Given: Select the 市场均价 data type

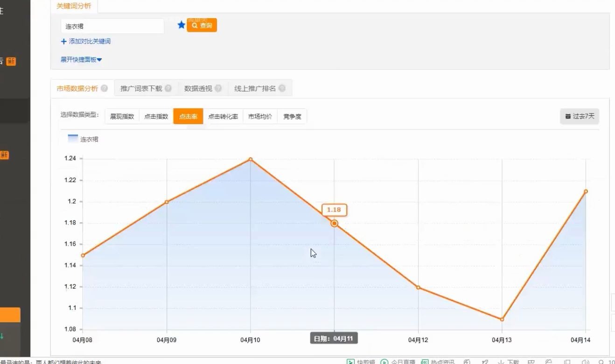Looking at the screenshot, I should (x=260, y=117).
